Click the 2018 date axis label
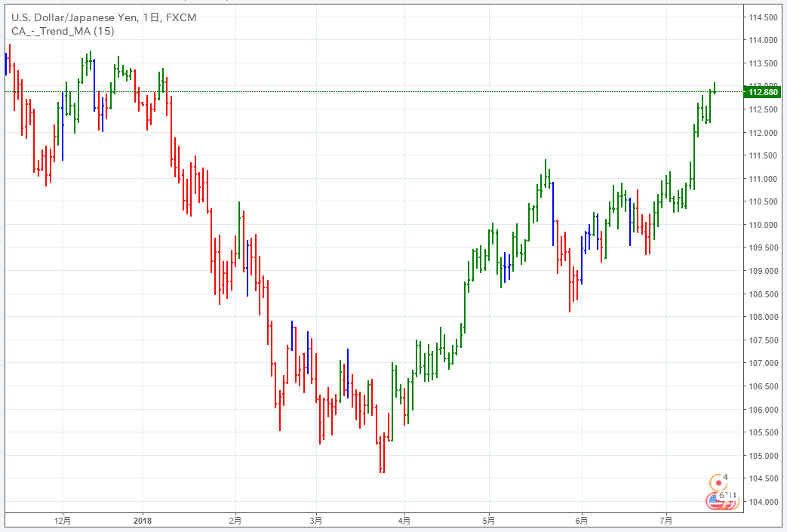 pos(143,521)
